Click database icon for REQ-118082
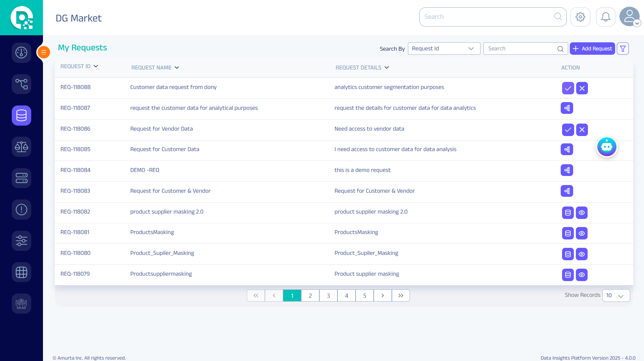This screenshot has height=361, width=644. (x=568, y=213)
